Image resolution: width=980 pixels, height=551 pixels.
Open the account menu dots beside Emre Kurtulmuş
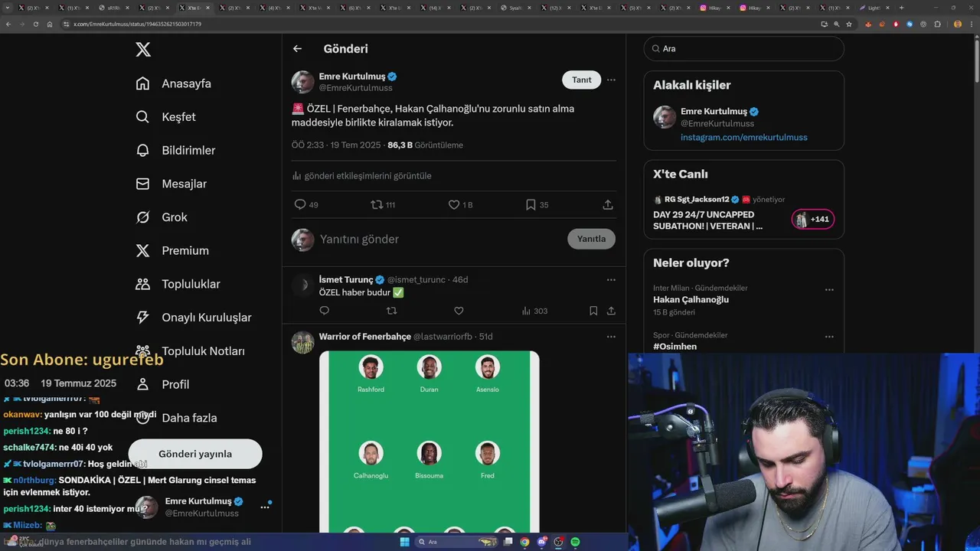pos(265,507)
